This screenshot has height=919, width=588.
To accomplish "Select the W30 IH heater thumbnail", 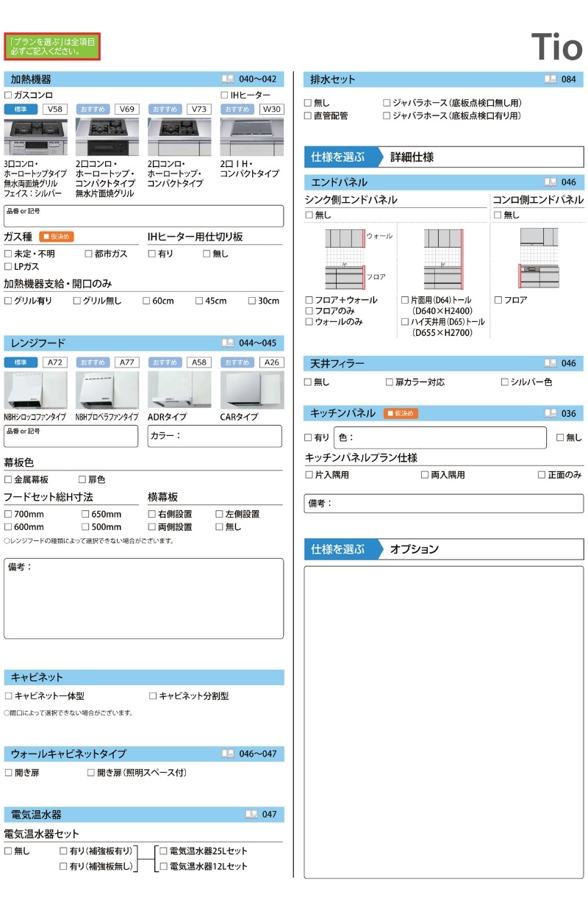I will click(251, 136).
